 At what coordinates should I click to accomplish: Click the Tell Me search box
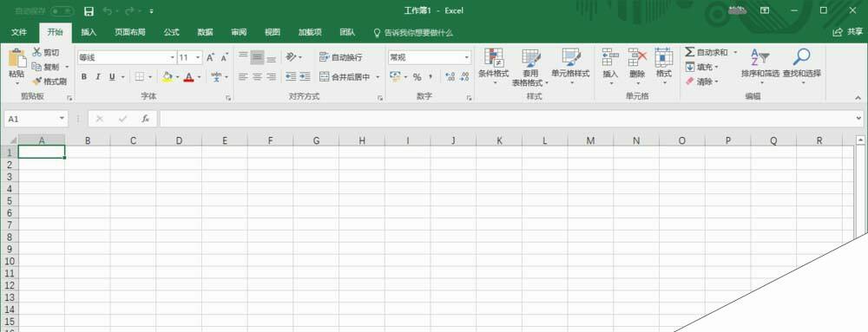click(x=414, y=33)
